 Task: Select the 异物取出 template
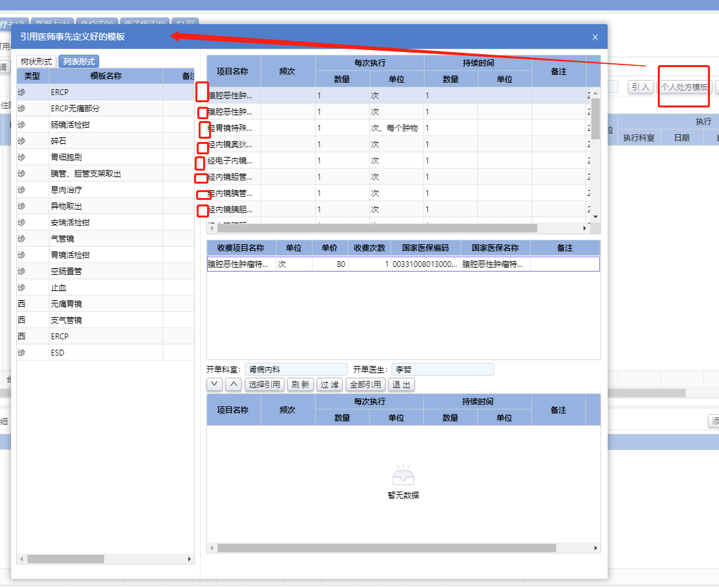pyautogui.click(x=106, y=206)
